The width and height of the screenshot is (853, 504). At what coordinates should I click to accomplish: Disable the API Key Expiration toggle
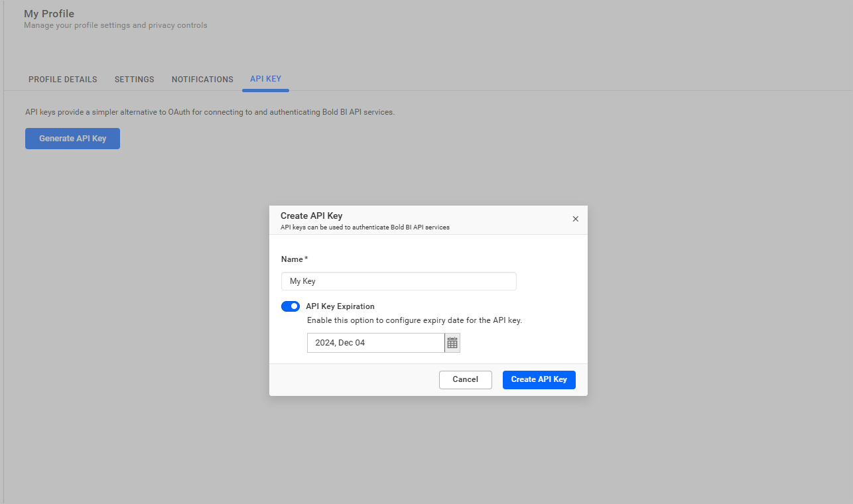(291, 306)
